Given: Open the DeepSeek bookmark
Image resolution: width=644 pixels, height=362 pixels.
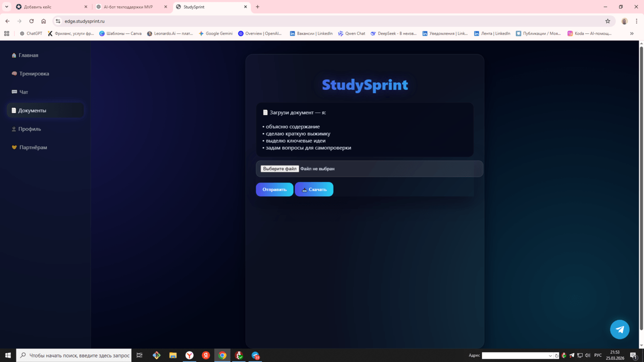Looking at the screenshot, I should pos(394,34).
